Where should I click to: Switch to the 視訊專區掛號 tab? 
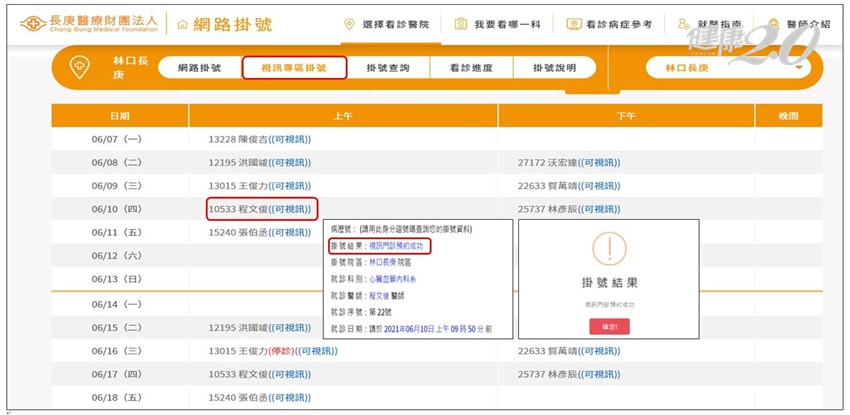(294, 68)
